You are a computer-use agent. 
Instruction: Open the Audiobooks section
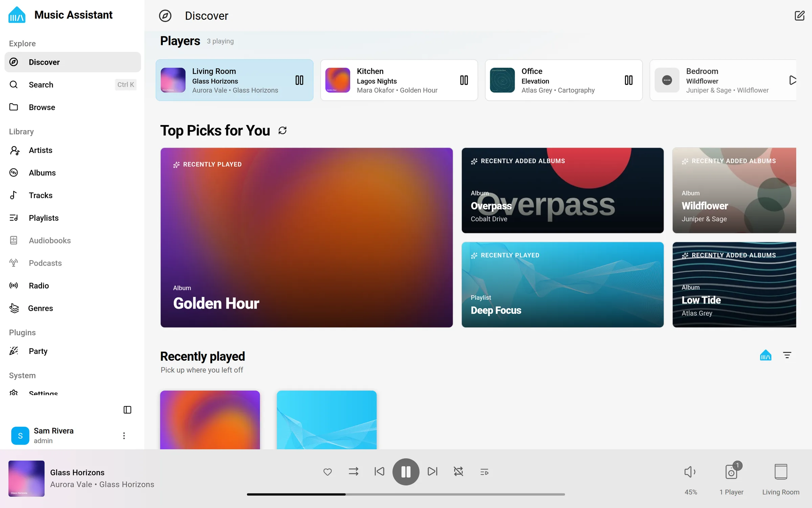pyautogui.click(x=72, y=240)
